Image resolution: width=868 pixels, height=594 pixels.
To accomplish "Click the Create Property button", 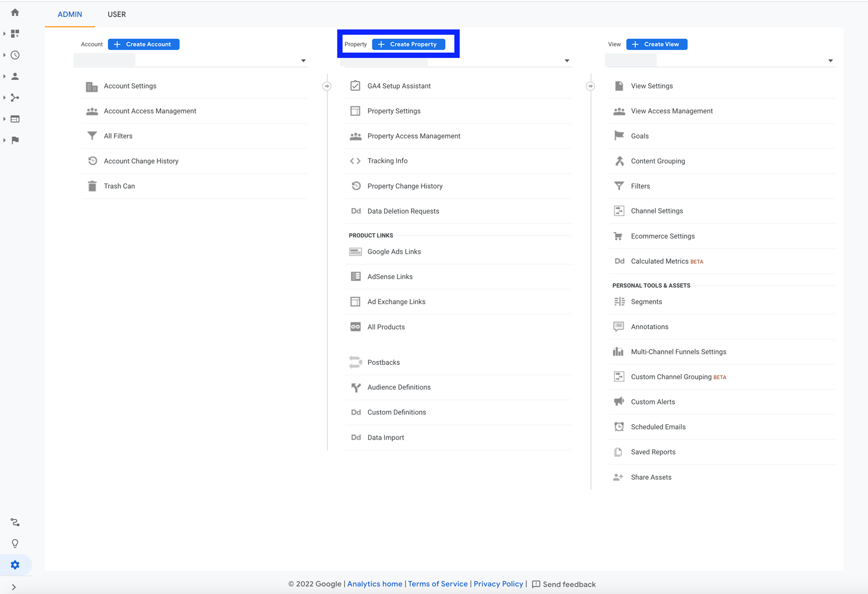I will pyautogui.click(x=409, y=44).
